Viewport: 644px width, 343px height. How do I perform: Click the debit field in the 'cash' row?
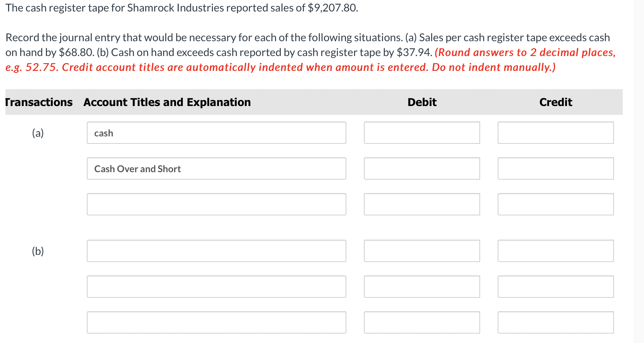pos(422,133)
